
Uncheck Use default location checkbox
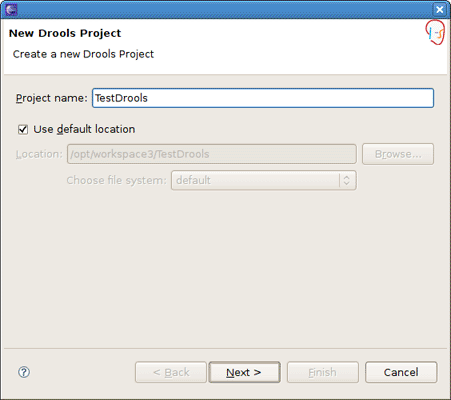23,129
